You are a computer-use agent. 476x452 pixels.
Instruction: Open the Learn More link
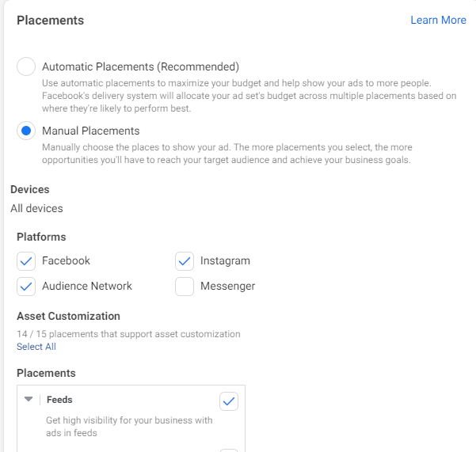(x=438, y=20)
